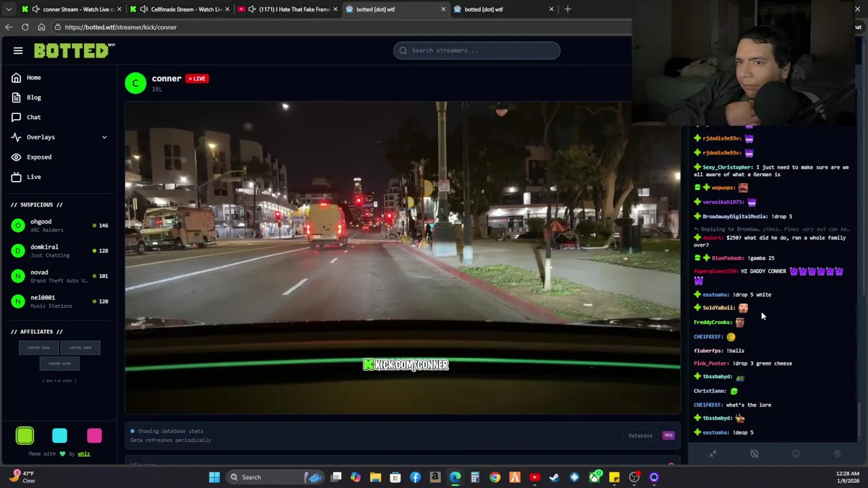The width and height of the screenshot is (868, 488).
Task: Open the Database button
Action: [640, 436]
